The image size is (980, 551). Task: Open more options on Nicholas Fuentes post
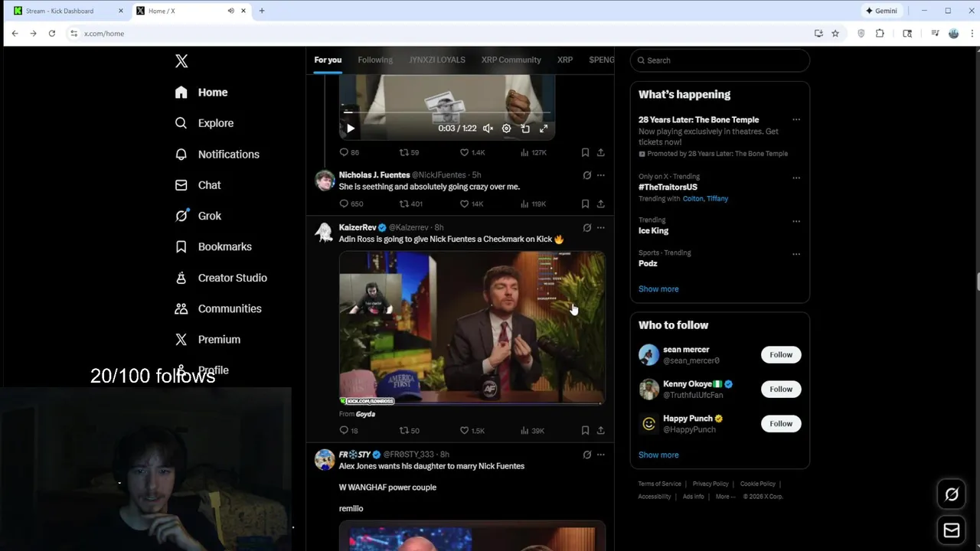[601, 175]
